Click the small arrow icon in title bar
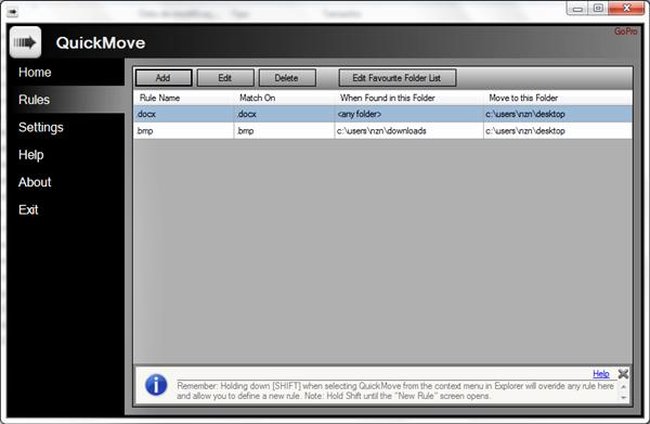The height and width of the screenshot is (424, 650). click(x=12, y=12)
